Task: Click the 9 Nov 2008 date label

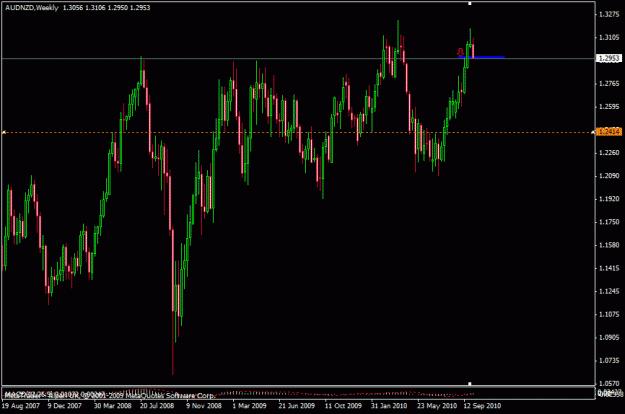Action: pos(204,406)
